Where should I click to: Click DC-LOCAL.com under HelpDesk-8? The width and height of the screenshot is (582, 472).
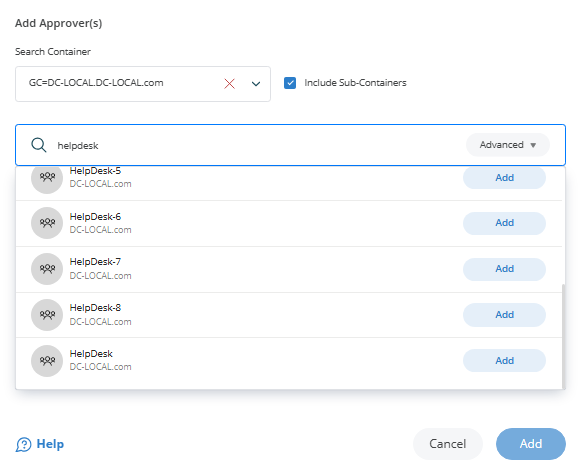100,322
